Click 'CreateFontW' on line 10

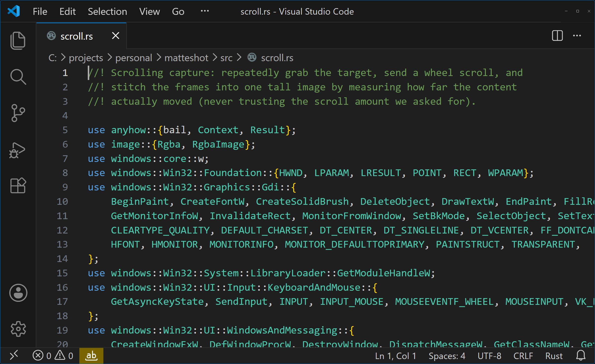pos(212,202)
